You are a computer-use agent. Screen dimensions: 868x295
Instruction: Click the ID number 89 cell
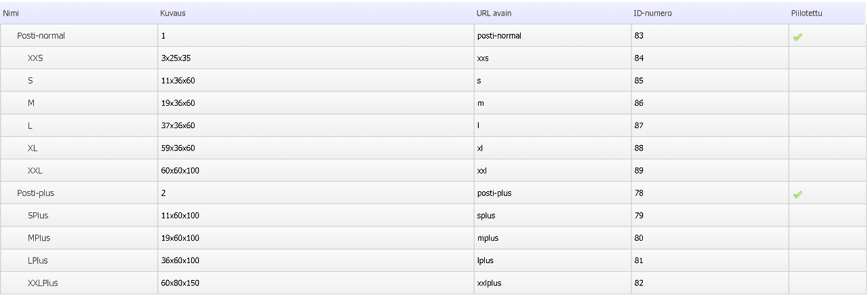click(x=639, y=170)
